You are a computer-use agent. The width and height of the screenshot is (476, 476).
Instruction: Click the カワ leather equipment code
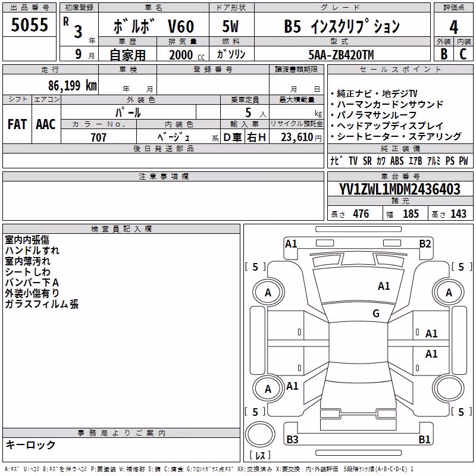(x=381, y=161)
